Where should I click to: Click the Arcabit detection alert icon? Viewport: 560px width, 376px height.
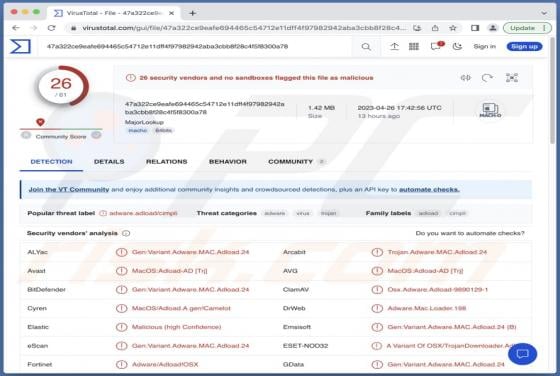[x=377, y=252]
